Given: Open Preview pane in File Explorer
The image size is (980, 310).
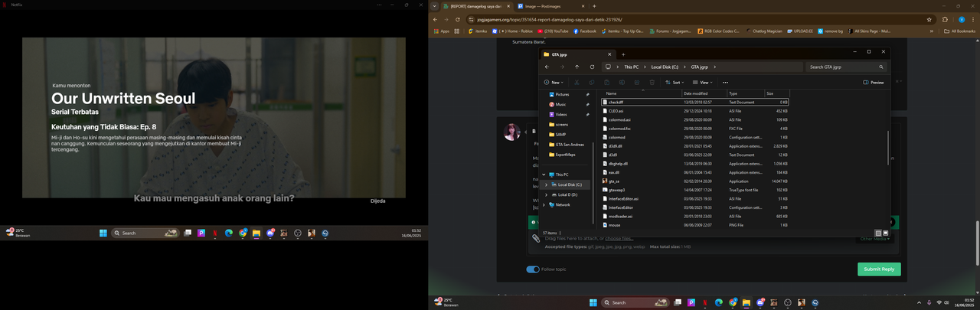Looking at the screenshot, I should pyautogui.click(x=874, y=82).
